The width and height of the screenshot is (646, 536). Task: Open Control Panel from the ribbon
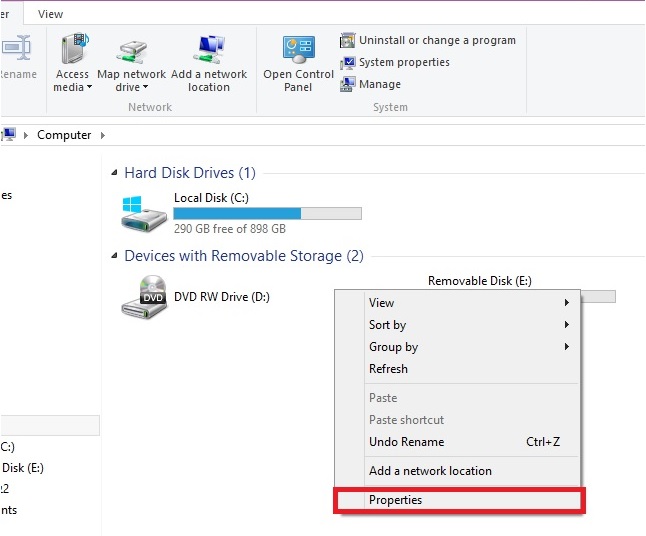click(298, 50)
